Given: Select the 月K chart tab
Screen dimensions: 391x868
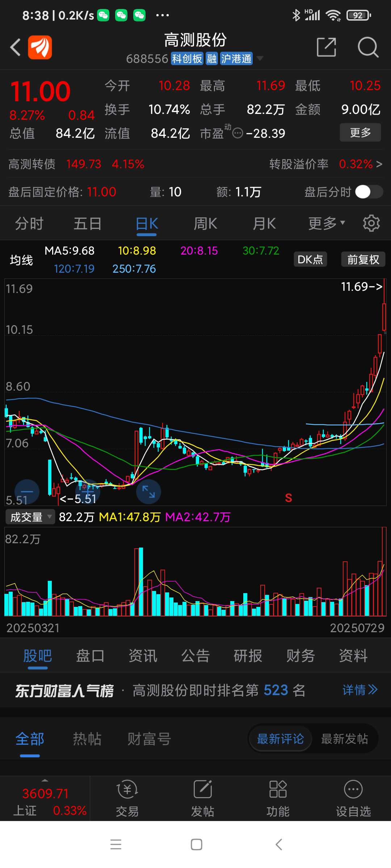Looking at the screenshot, I should (x=264, y=224).
